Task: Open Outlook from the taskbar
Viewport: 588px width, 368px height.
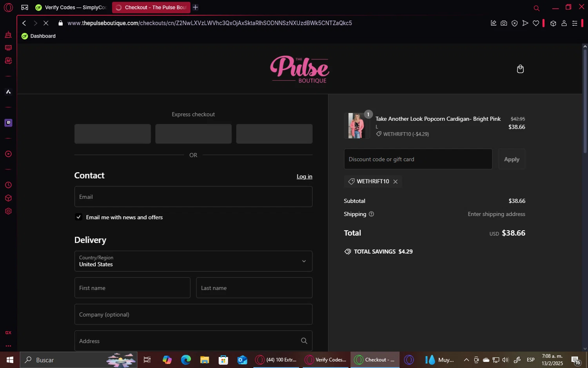Action: tap(242, 360)
